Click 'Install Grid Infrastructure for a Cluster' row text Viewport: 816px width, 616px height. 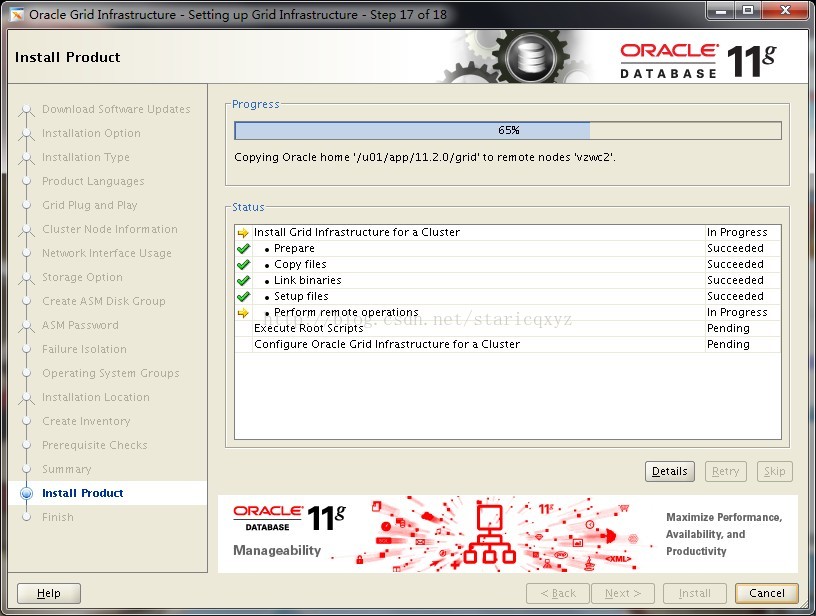356,232
